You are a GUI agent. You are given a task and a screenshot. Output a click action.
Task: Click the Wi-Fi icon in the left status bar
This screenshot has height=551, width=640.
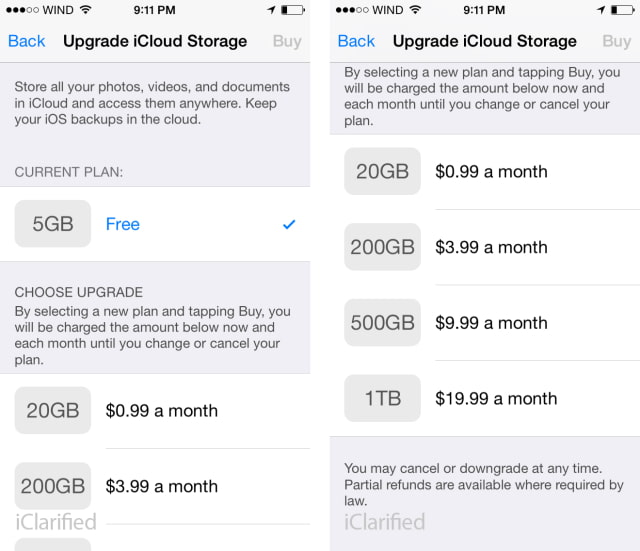(x=84, y=10)
